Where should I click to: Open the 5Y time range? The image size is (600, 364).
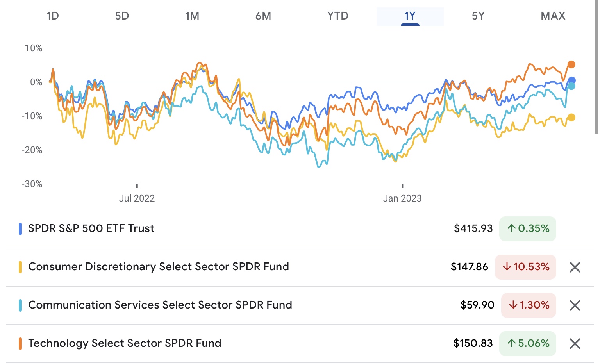pyautogui.click(x=478, y=16)
